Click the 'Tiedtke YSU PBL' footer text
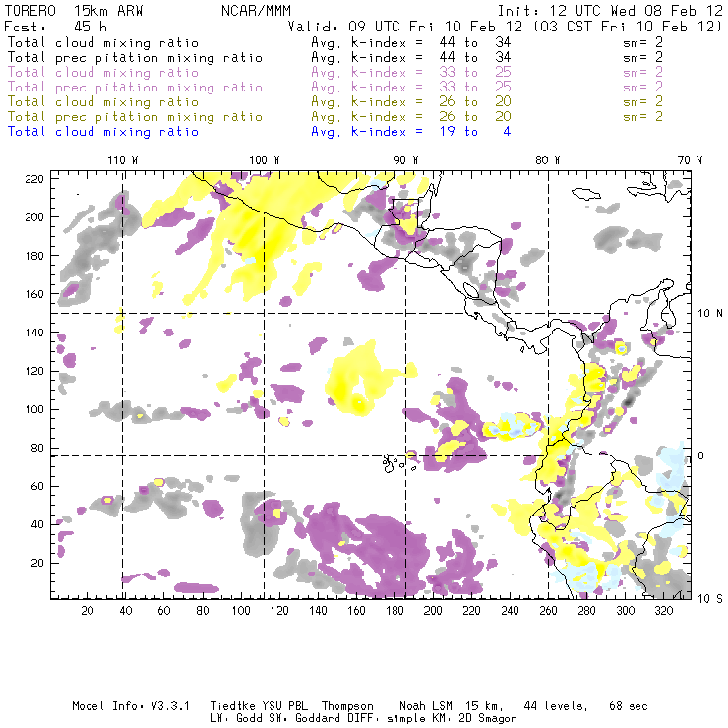Image resolution: width=728 pixels, height=728 pixels. point(259,706)
